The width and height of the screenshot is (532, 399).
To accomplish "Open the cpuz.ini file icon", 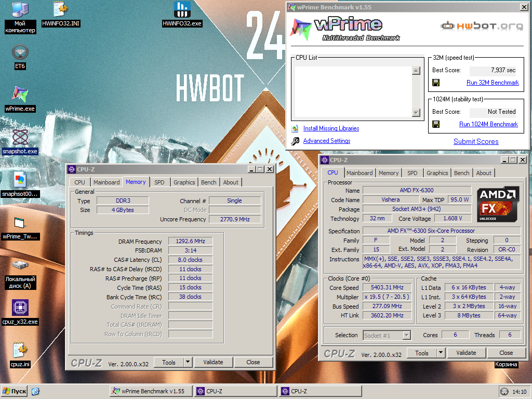I will coord(20,355).
